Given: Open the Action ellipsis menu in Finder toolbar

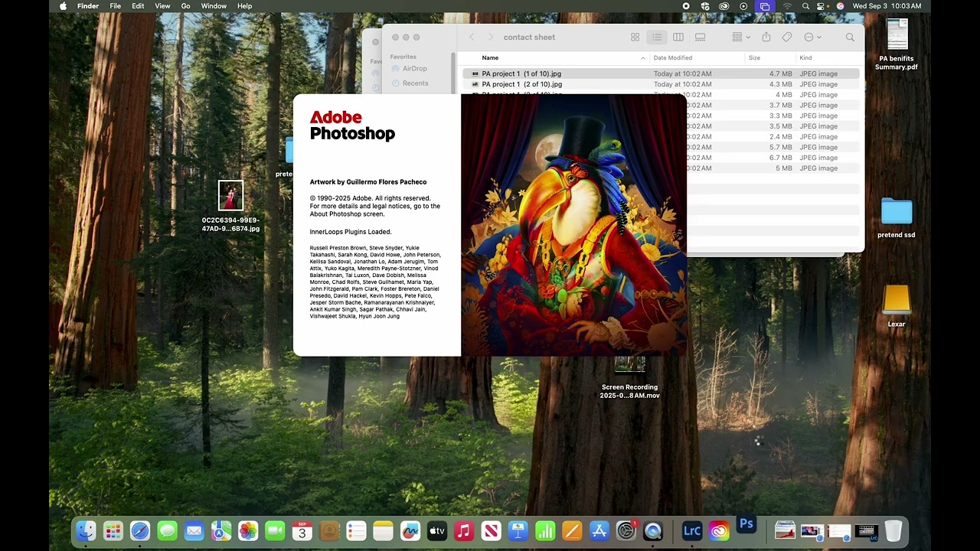Looking at the screenshot, I should click(x=812, y=37).
